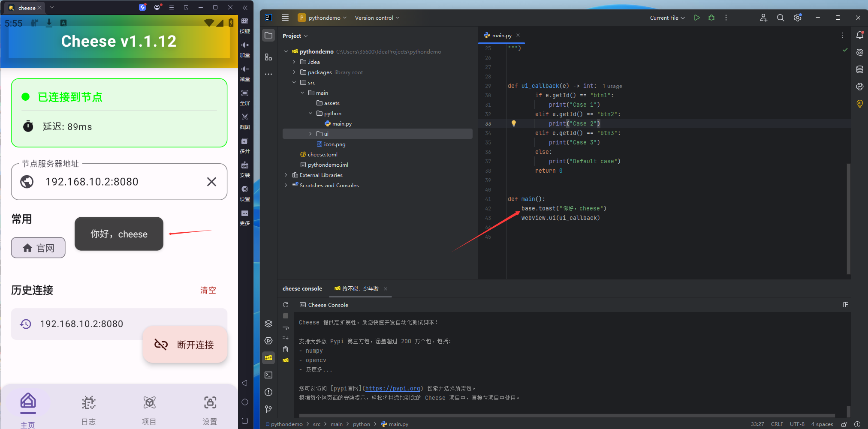Open the main hamburger menu in the IDE
Image resolution: width=868 pixels, height=429 pixels.
pos(285,18)
